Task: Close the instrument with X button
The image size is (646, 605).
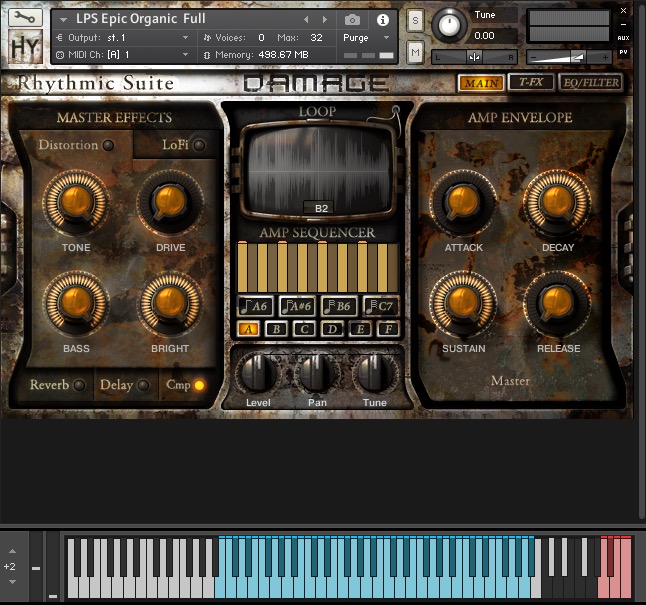Action: tap(623, 11)
